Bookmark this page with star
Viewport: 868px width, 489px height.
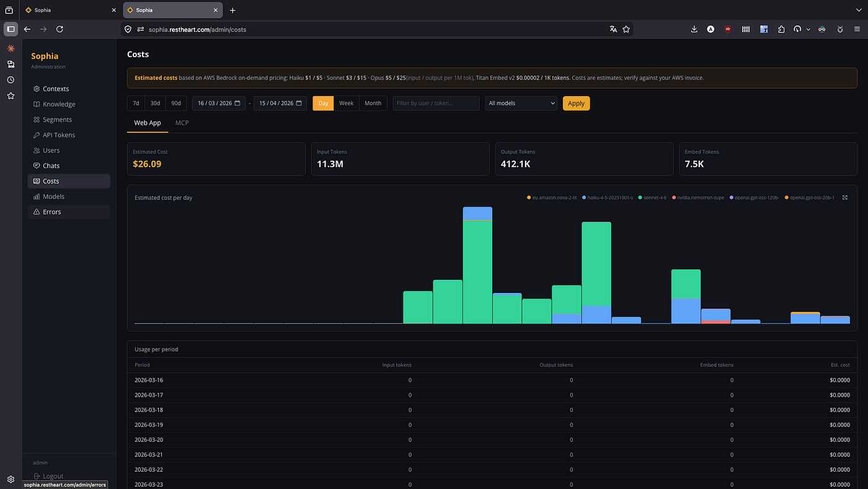point(626,29)
